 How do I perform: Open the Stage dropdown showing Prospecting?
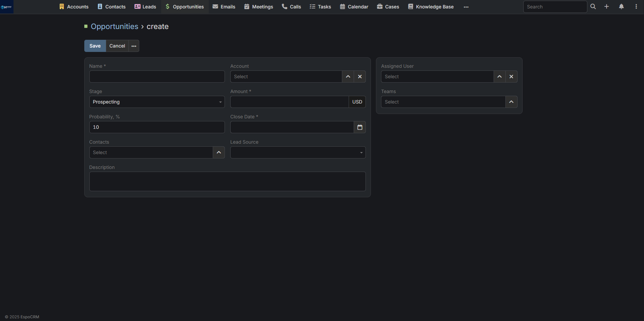[157, 102]
